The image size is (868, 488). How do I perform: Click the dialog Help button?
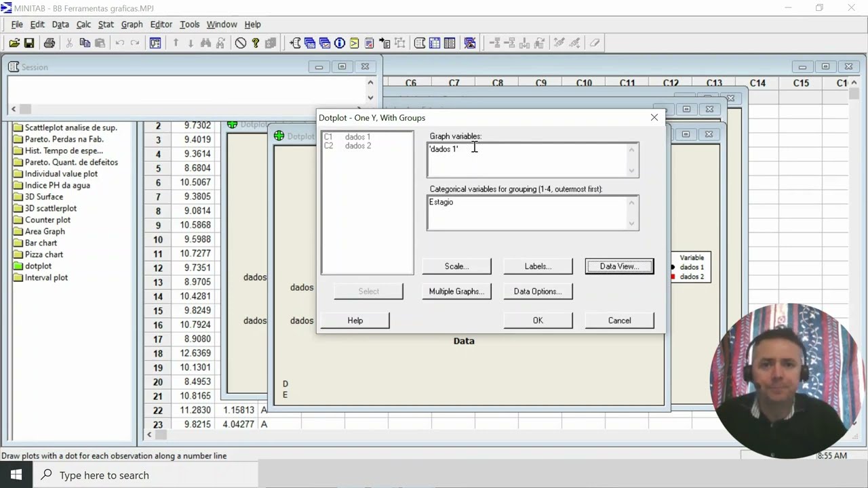[355, 321]
